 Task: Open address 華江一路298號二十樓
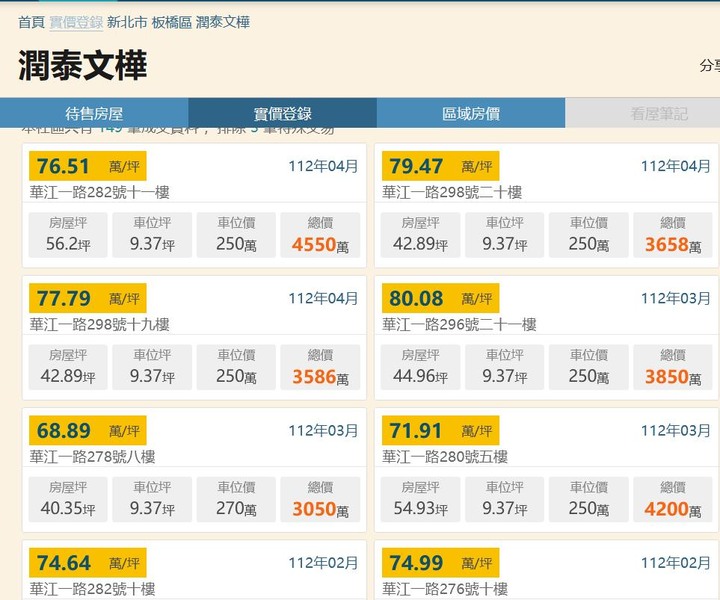[x=452, y=192]
